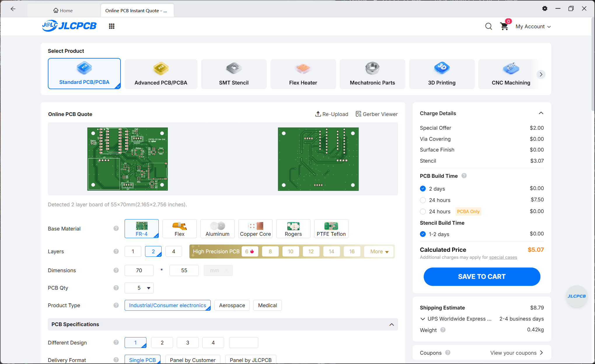Select 24 hours build time for $7.50
Image resolution: width=595 pixels, height=364 pixels.
(423, 200)
